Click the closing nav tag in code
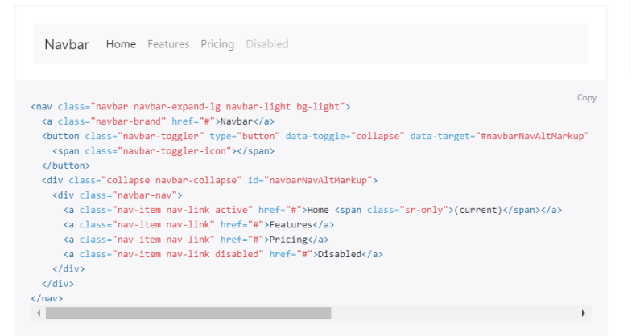This screenshot has height=336, width=644. point(47,298)
